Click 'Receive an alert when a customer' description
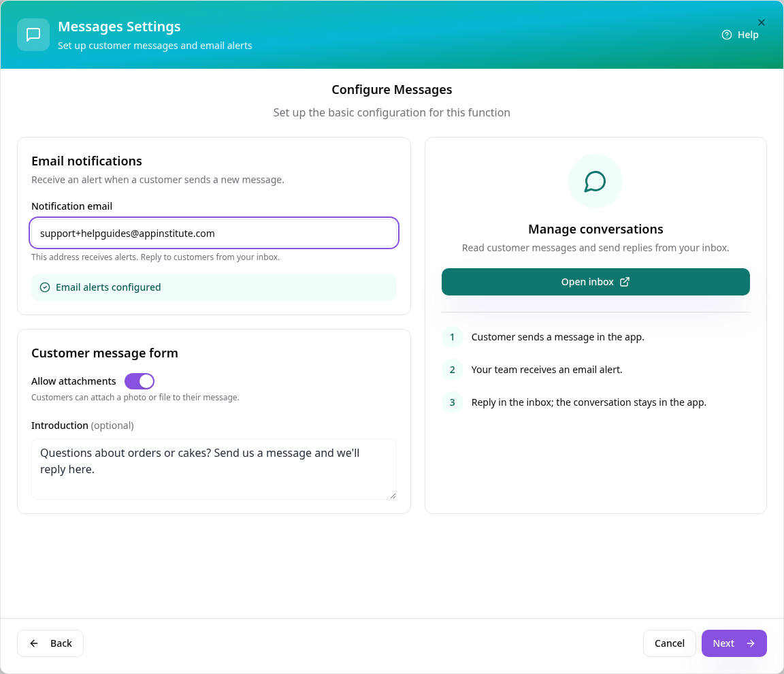The width and height of the screenshot is (784, 674). click(157, 180)
